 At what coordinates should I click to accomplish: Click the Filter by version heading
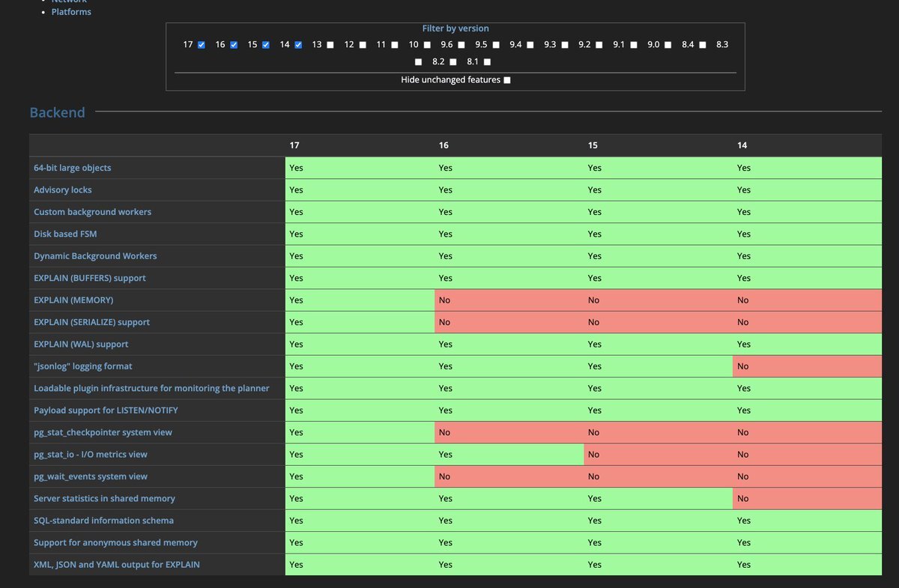point(455,28)
